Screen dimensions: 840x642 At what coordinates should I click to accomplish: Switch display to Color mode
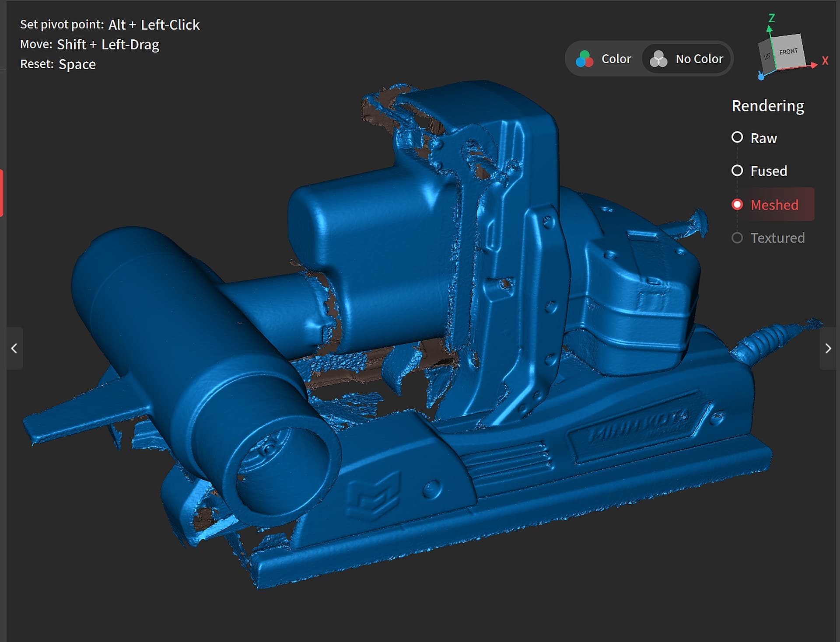(603, 59)
